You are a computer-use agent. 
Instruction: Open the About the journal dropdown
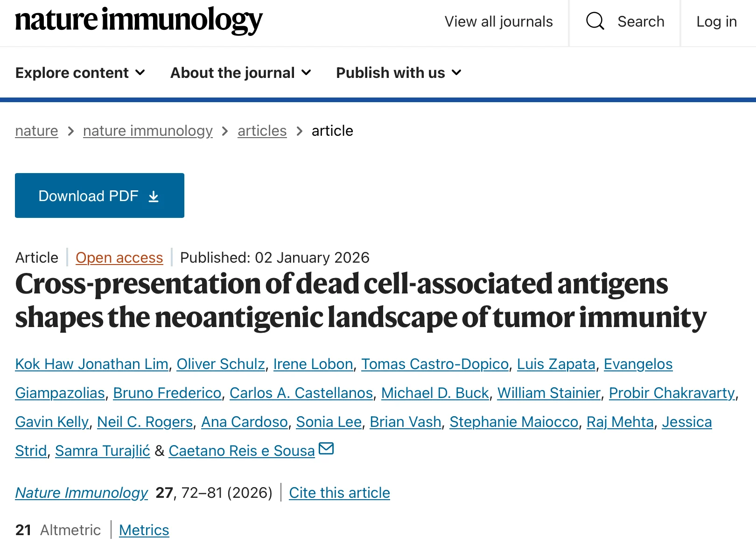pos(240,73)
